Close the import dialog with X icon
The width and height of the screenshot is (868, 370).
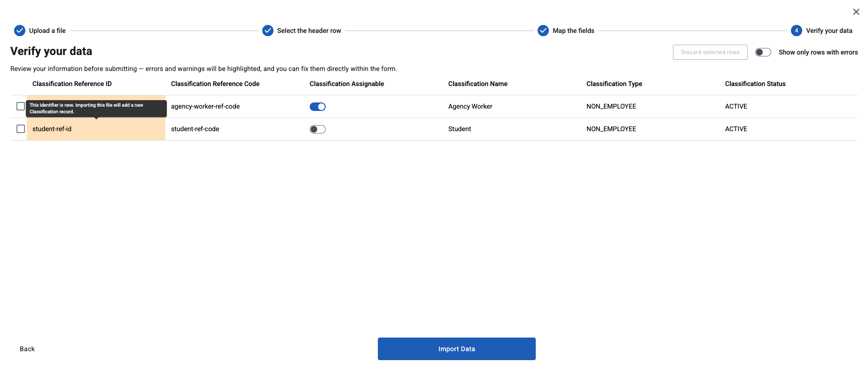856,12
